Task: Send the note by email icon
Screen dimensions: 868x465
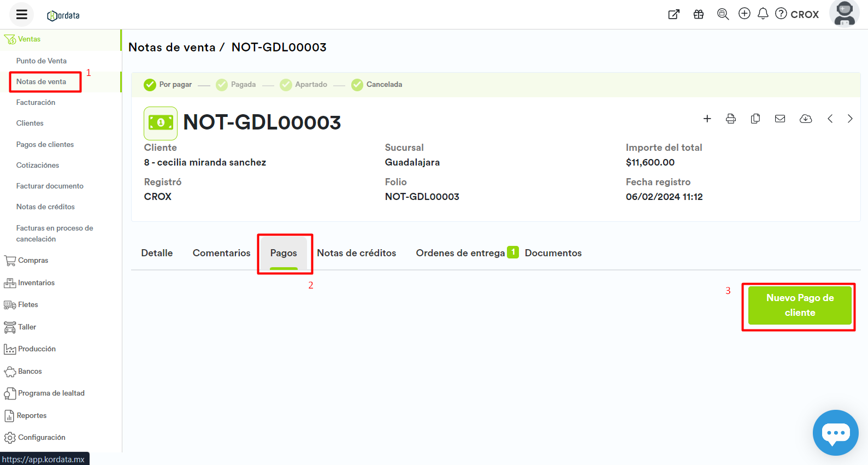Action: click(x=780, y=119)
